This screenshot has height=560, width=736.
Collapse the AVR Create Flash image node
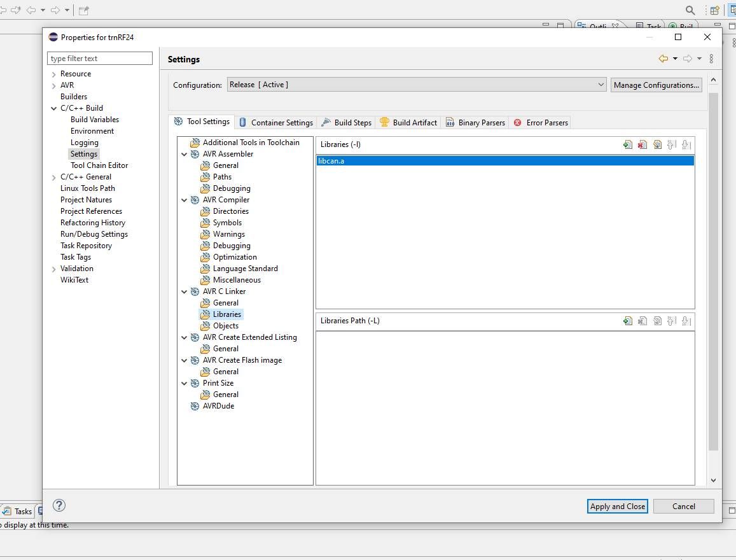point(184,361)
